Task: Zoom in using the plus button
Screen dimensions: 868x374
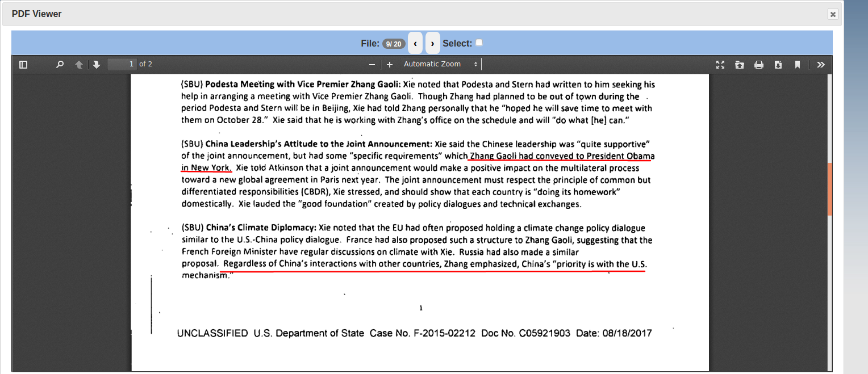Action: tap(390, 65)
